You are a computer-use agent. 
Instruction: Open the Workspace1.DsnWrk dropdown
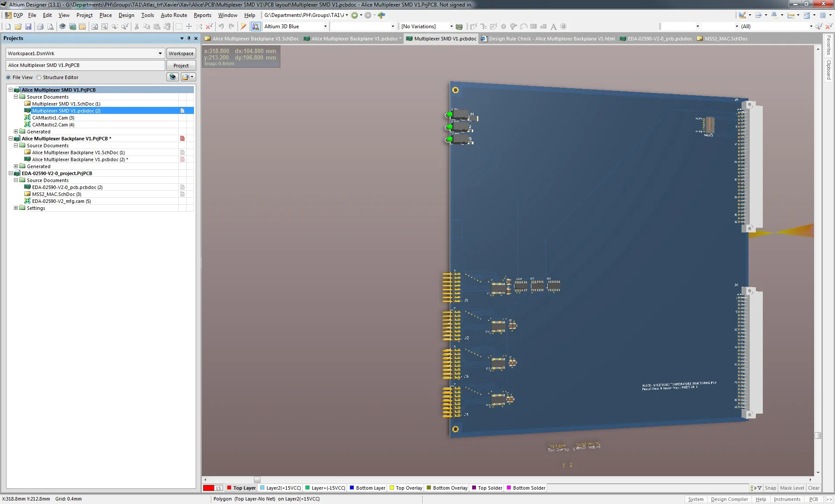tap(160, 53)
